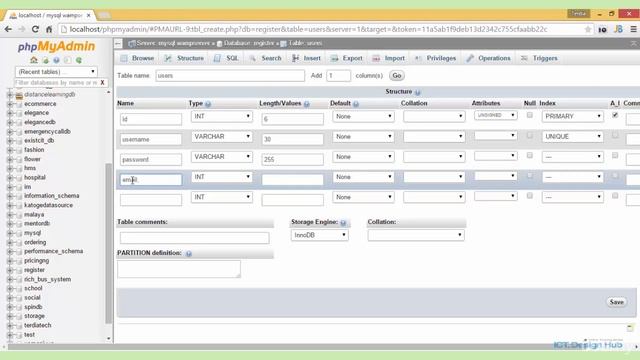Open phpMyAdmin home icon

(34, 60)
